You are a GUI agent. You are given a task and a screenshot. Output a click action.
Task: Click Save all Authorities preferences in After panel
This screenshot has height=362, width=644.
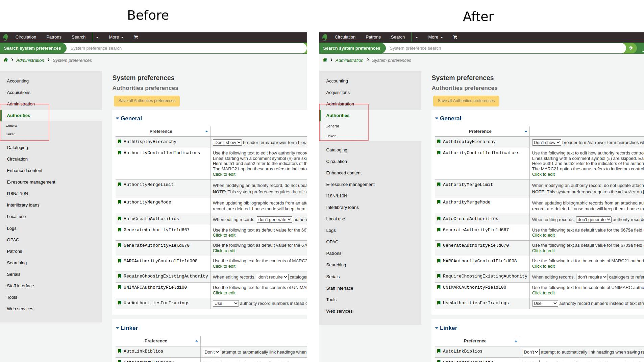point(466,101)
